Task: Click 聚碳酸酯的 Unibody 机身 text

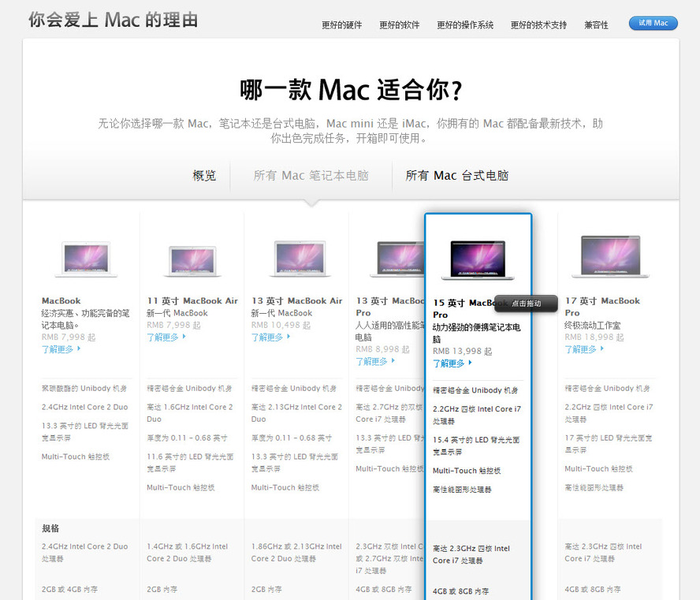Action: click(x=84, y=389)
